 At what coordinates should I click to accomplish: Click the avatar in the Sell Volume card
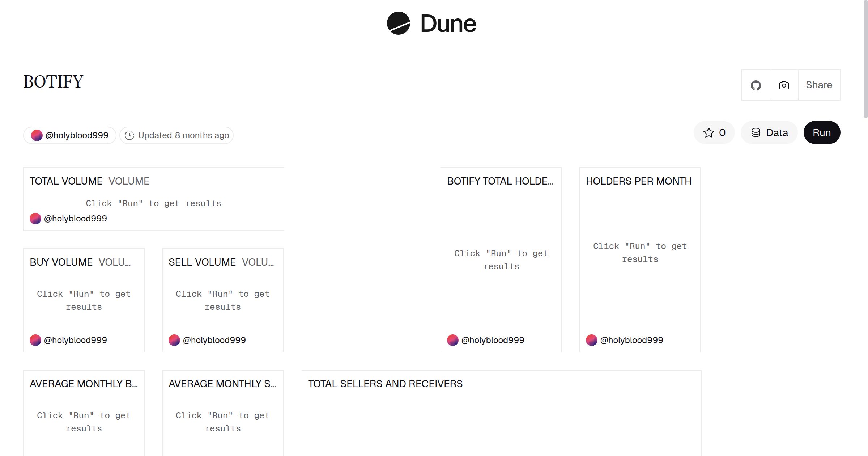click(x=174, y=340)
